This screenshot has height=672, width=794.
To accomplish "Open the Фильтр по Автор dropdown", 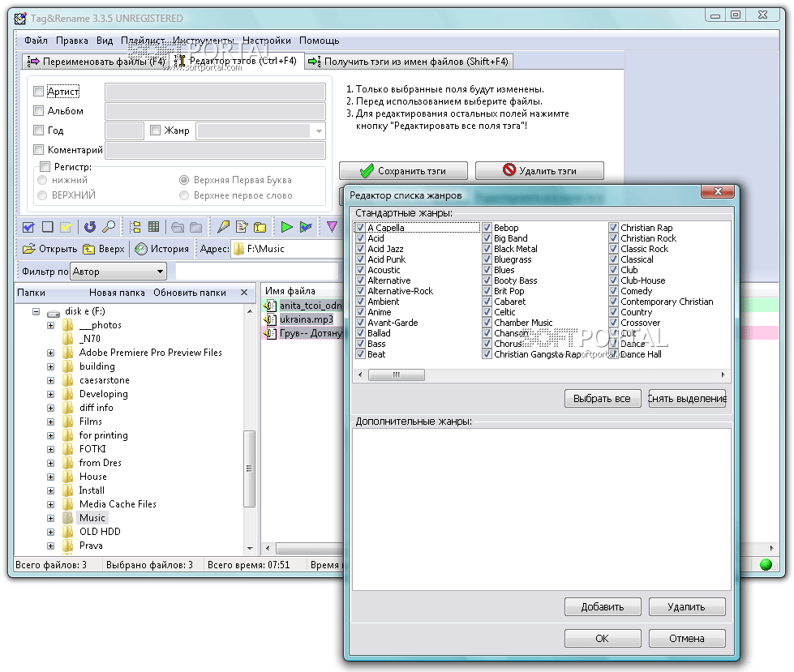I will pos(160,272).
